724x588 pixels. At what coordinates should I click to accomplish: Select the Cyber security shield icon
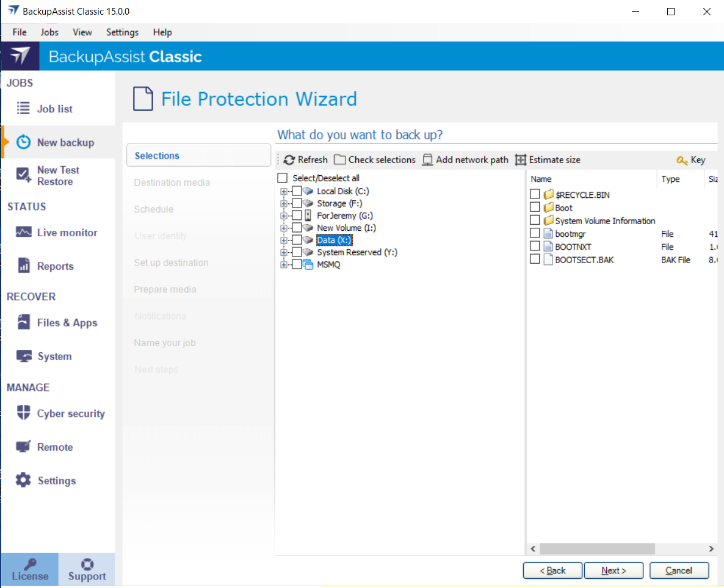(23, 413)
